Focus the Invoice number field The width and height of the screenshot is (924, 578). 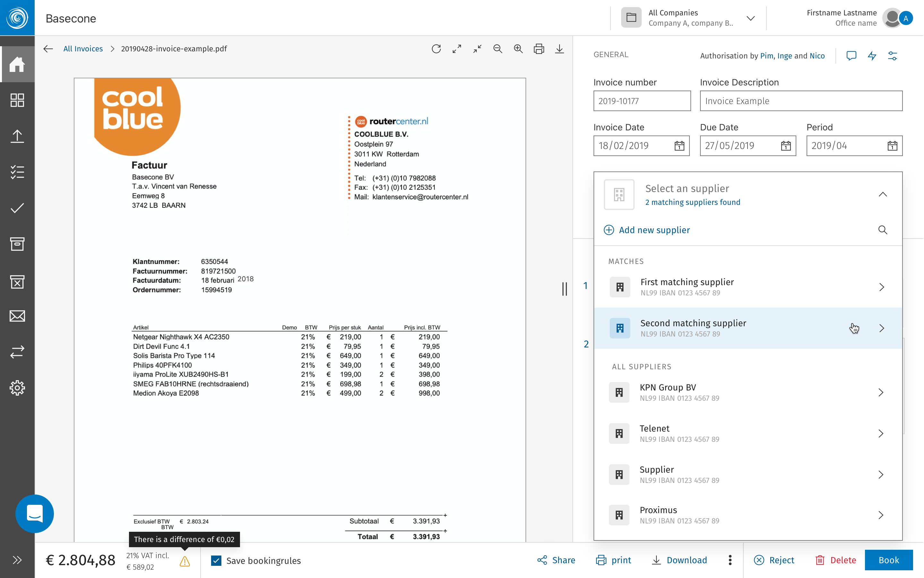(642, 101)
